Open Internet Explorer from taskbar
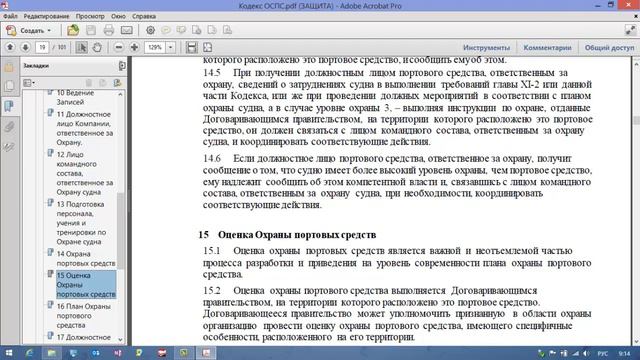This screenshot has width=640, height=360. (x=29, y=353)
